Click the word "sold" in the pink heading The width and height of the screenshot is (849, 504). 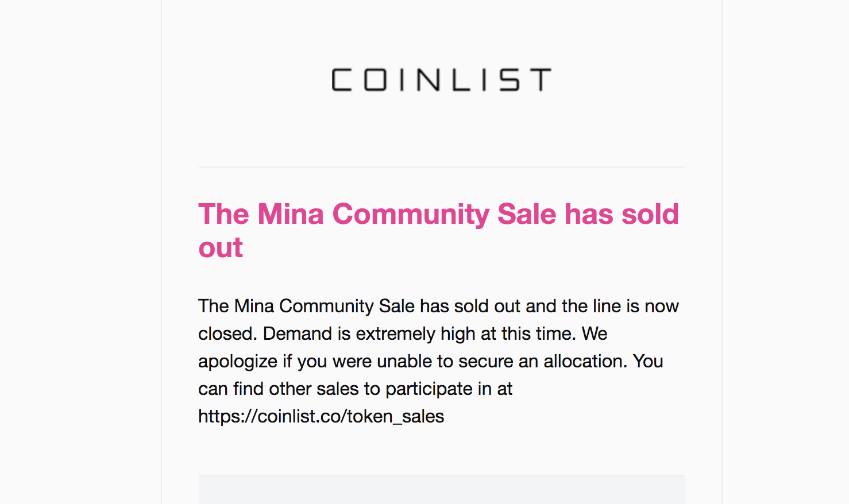click(650, 214)
